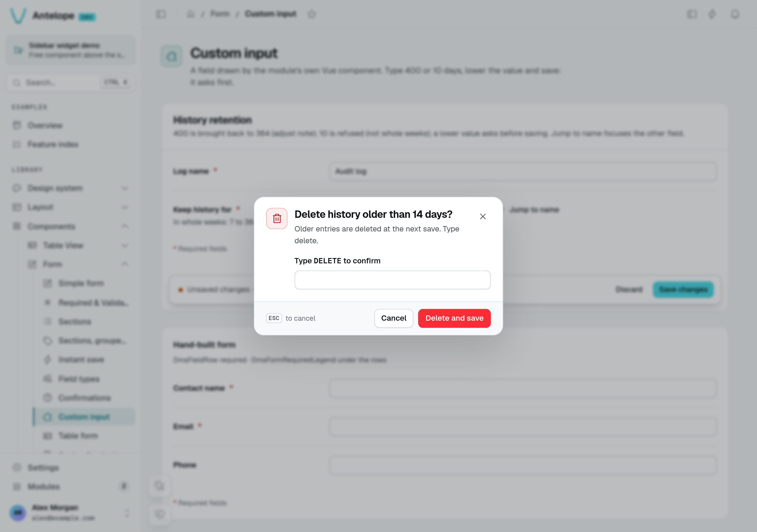Click the Form breadcrumb link

(220, 14)
